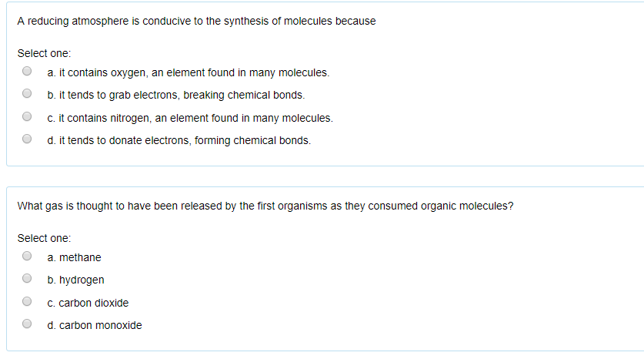Viewport: 644px width, 359px height.
Task: Click 'Select one:' under the reducing atmosphere question
Action: [44, 53]
